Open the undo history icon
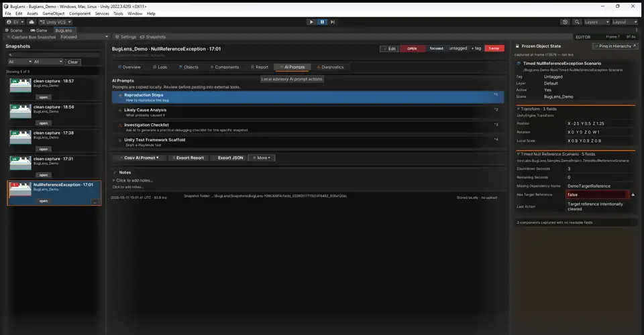 click(566, 22)
